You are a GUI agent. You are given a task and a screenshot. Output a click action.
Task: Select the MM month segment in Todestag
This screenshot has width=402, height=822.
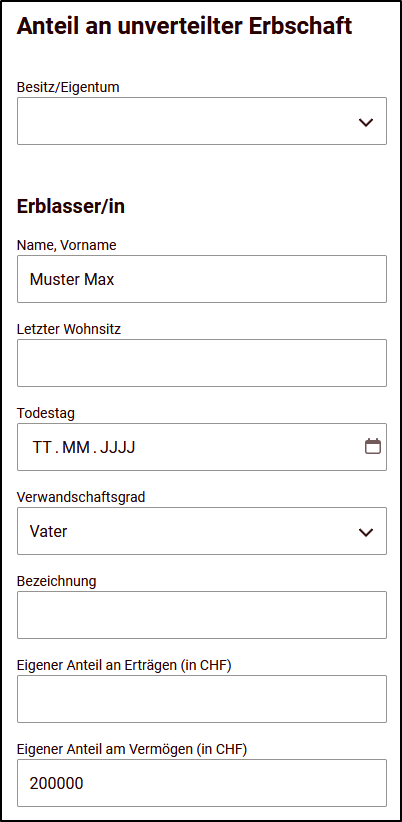pyautogui.click(x=76, y=447)
